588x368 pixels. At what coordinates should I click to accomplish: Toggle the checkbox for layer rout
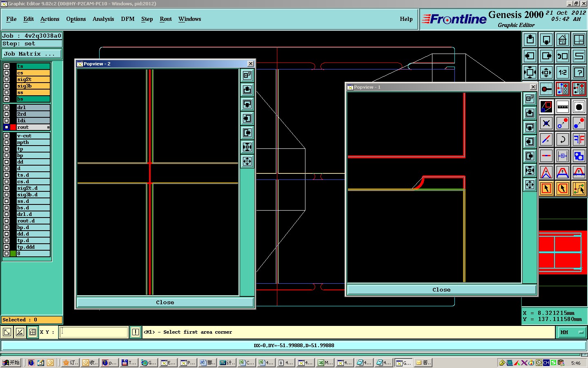coord(7,127)
